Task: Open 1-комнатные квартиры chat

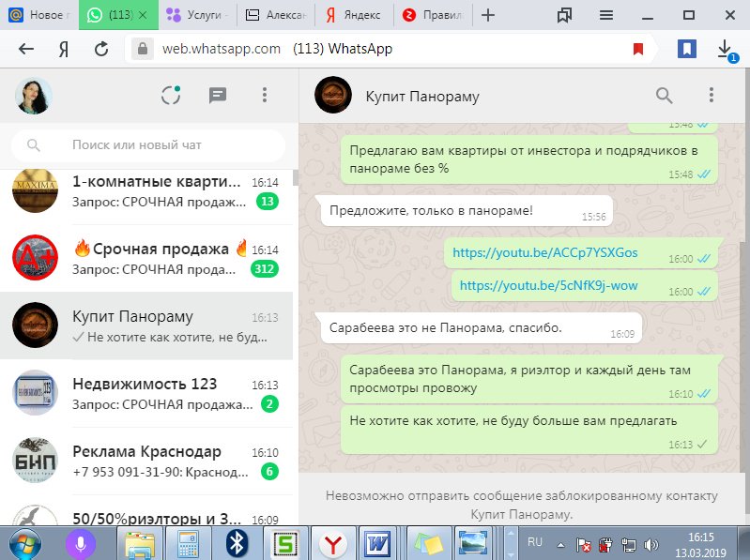Action: (146, 191)
